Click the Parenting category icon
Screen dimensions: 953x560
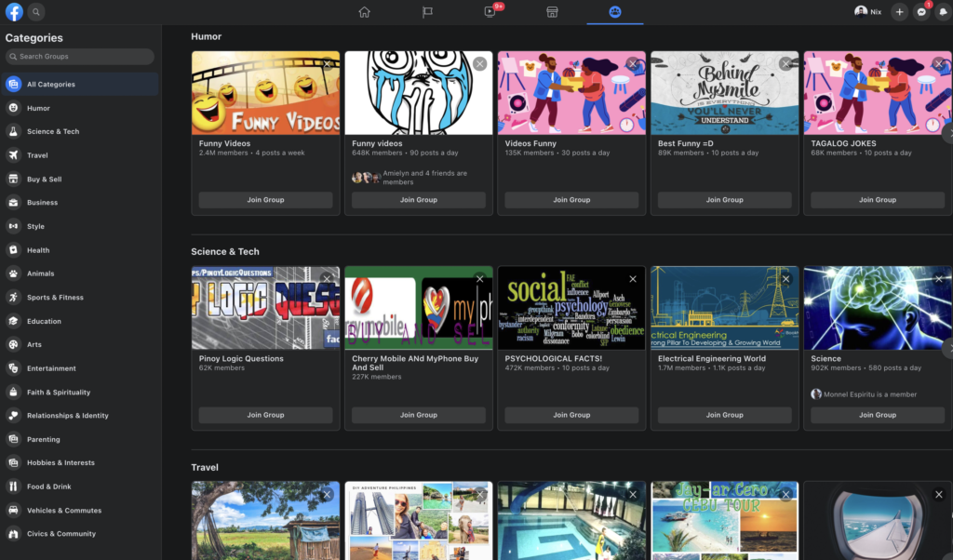[x=13, y=439]
